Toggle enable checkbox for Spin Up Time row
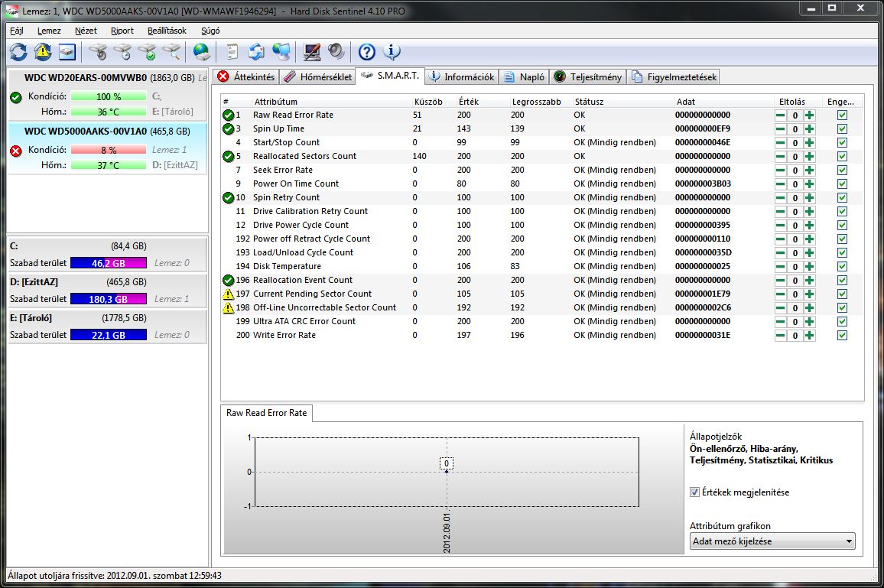Image resolution: width=884 pixels, height=588 pixels. pyautogui.click(x=842, y=128)
